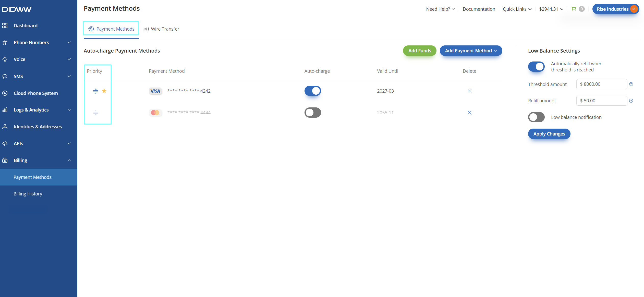Open the $2944.31 balance dropdown
The width and height of the screenshot is (644, 297).
point(551,9)
